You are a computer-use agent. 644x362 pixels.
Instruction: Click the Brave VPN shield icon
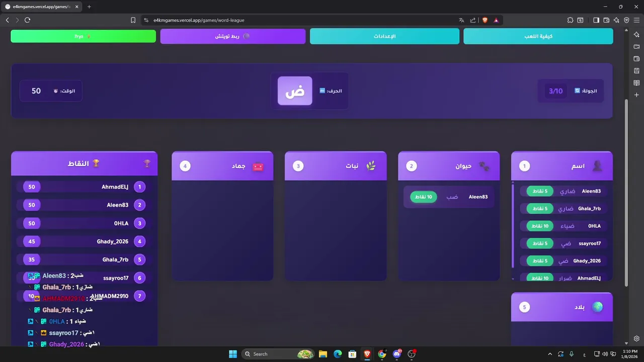point(626,20)
